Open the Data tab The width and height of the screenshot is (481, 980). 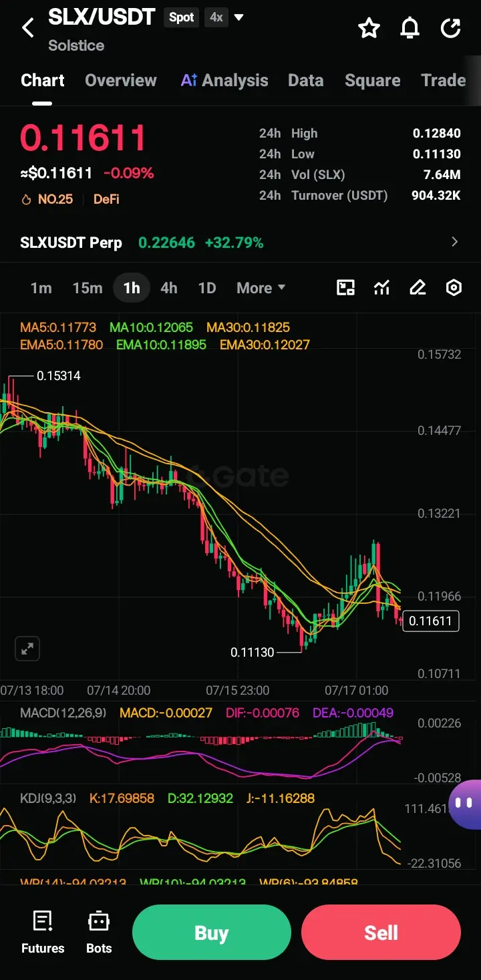[x=305, y=81]
